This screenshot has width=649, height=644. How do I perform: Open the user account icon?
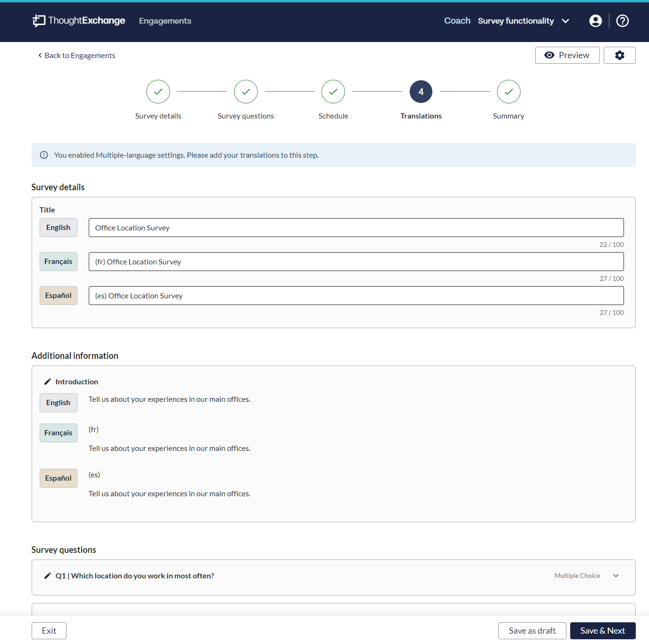596,21
